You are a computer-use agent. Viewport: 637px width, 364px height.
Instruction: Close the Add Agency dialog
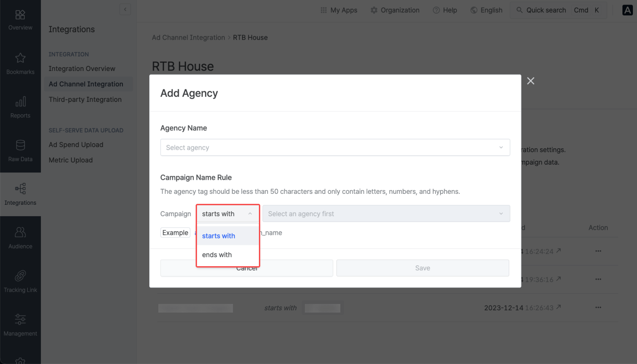(x=531, y=81)
